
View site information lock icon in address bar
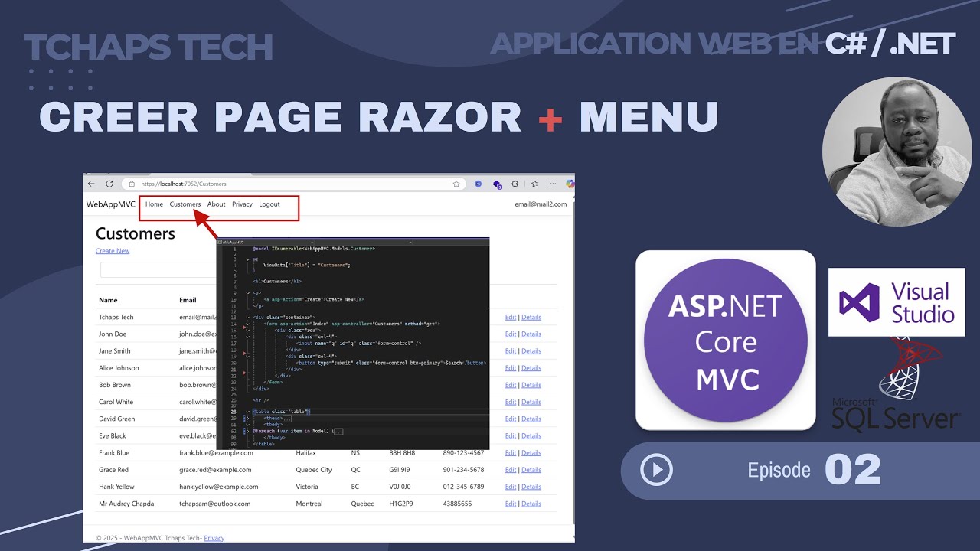(x=132, y=184)
